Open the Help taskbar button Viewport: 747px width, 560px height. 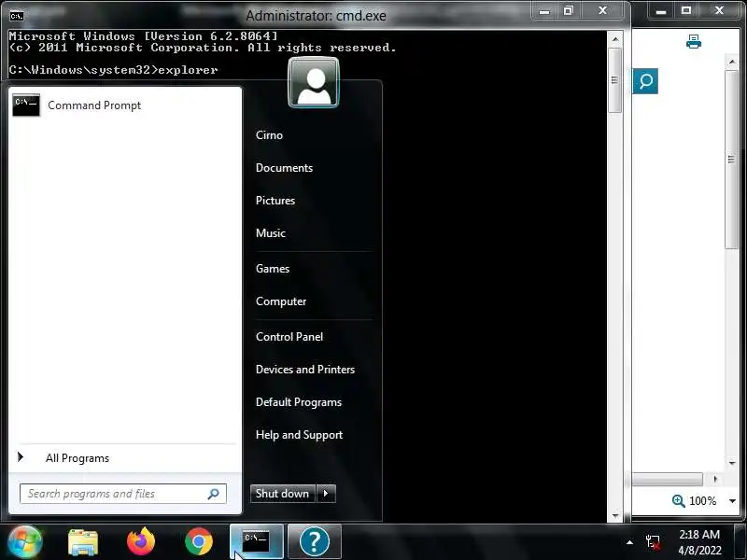[315, 541]
